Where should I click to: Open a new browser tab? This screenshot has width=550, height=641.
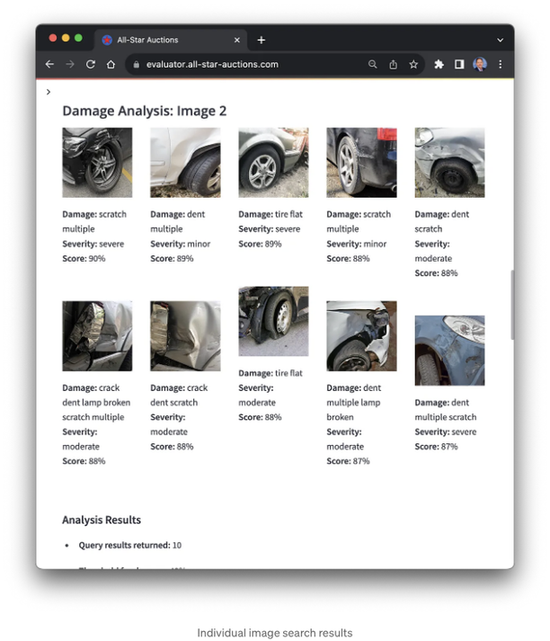261,40
